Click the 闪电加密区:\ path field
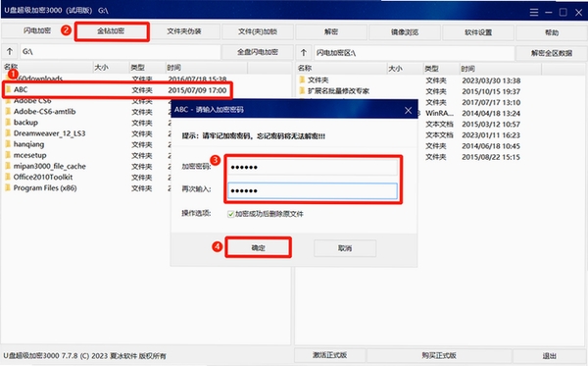Screen dimensions: 588x366 [x=414, y=53]
